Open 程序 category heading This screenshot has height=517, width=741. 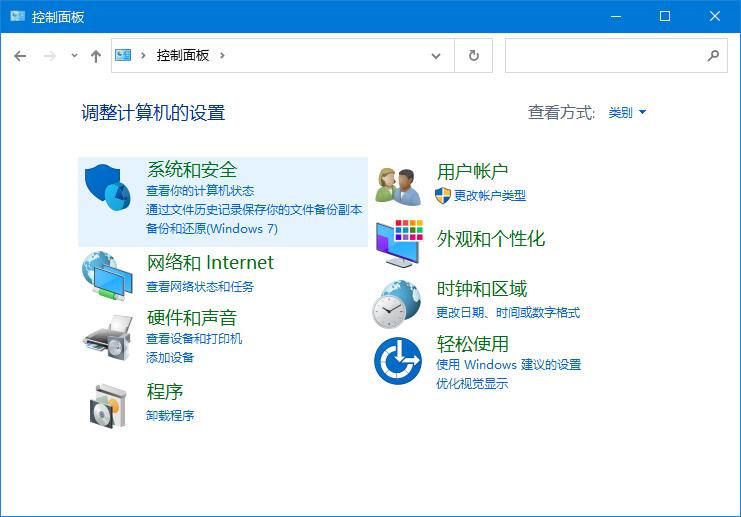pyautogui.click(x=164, y=391)
